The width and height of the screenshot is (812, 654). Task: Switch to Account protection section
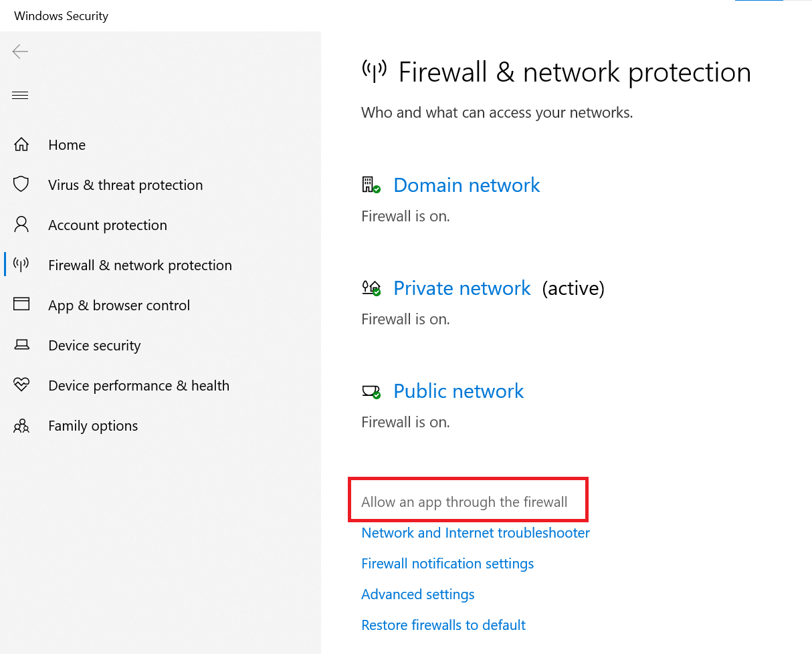click(x=108, y=225)
